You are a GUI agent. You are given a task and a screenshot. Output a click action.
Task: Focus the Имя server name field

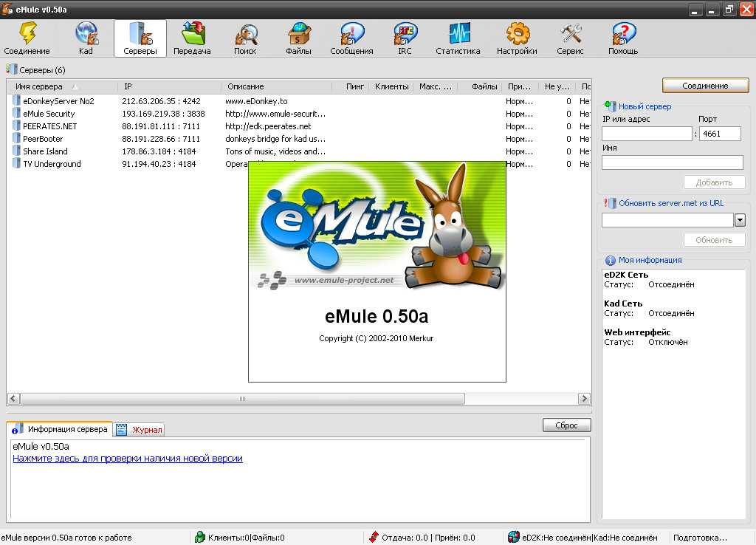[x=672, y=162]
